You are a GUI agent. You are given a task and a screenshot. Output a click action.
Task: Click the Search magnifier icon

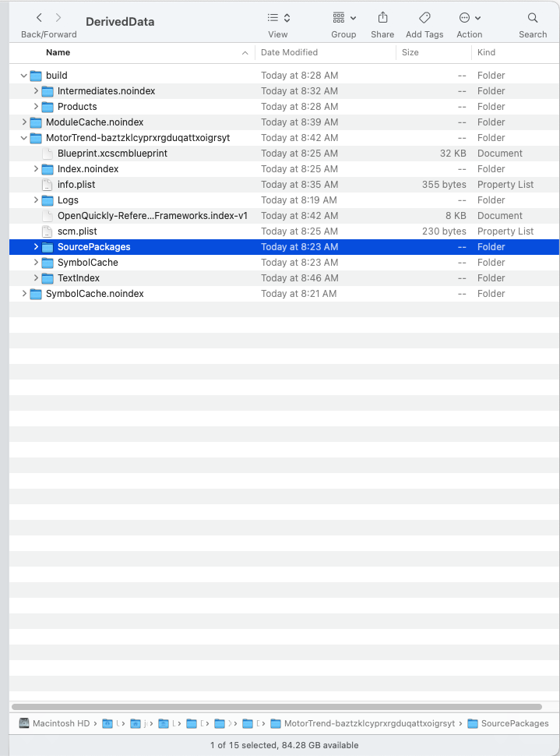(533, 18)
